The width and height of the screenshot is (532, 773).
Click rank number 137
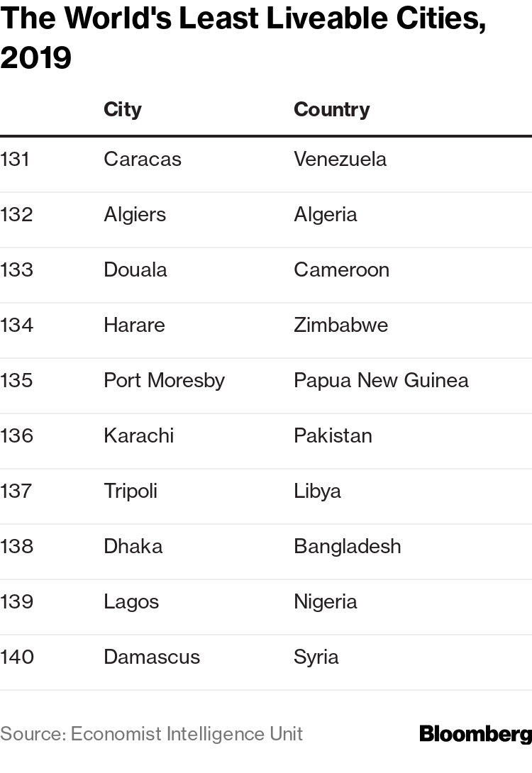click(16, 491)
